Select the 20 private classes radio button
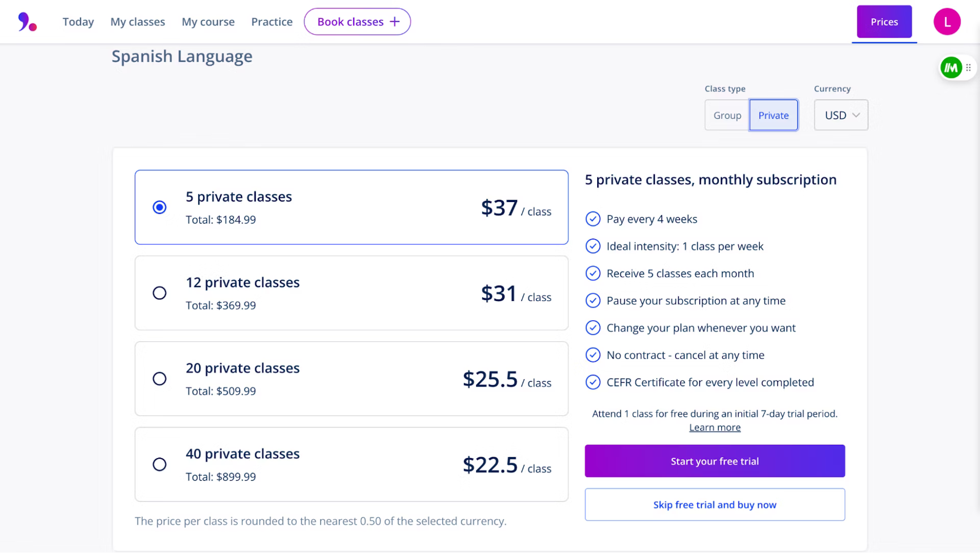This screenshot has height=553, width=980. coord(160,379)
